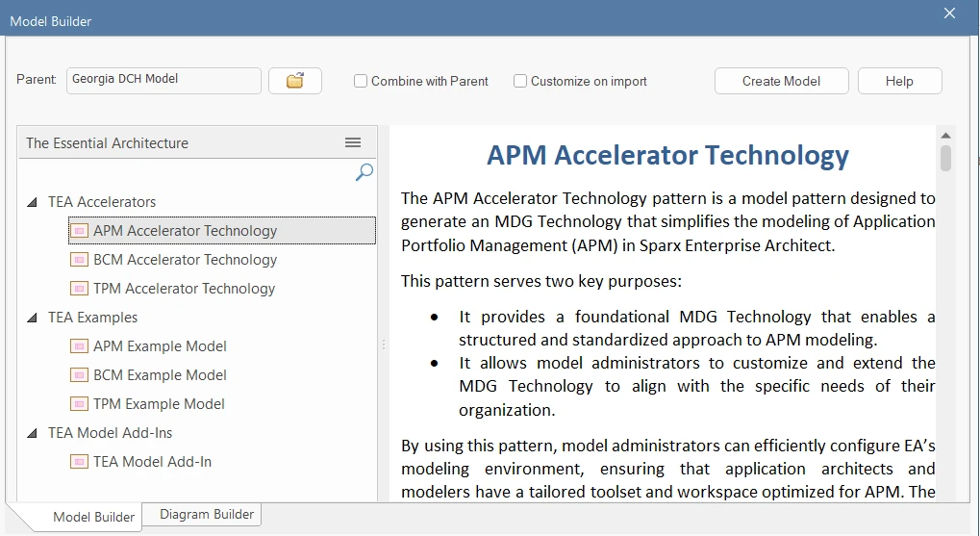The height and width of the screenshot is (536, 980).
Task: Click the search magnifier icon
Action: 364,172
